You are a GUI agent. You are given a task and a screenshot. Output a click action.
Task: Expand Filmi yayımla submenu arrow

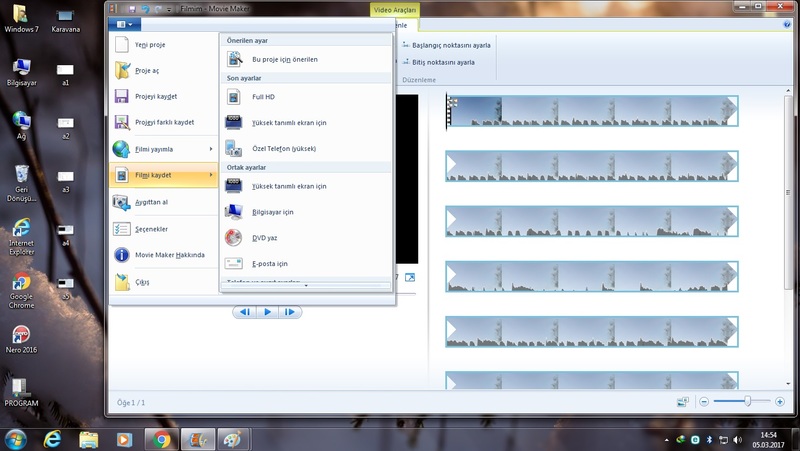click(x=211, y=149)
